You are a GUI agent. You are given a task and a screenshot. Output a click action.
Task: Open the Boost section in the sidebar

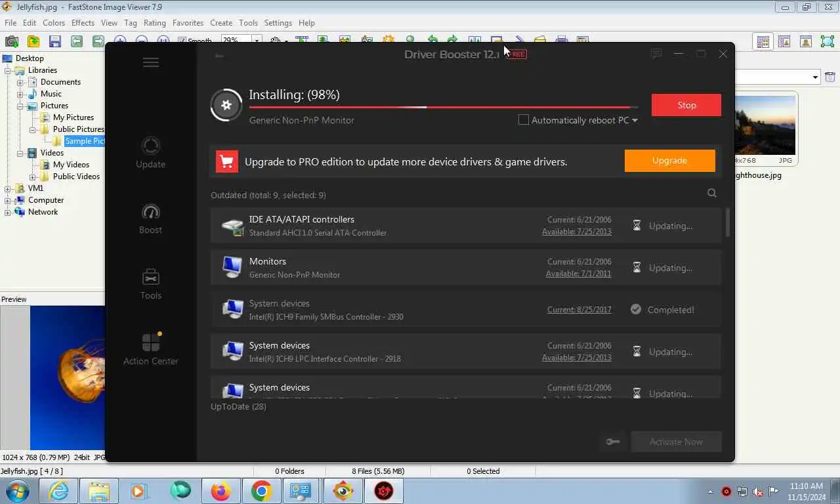click(x=150, y=219)
